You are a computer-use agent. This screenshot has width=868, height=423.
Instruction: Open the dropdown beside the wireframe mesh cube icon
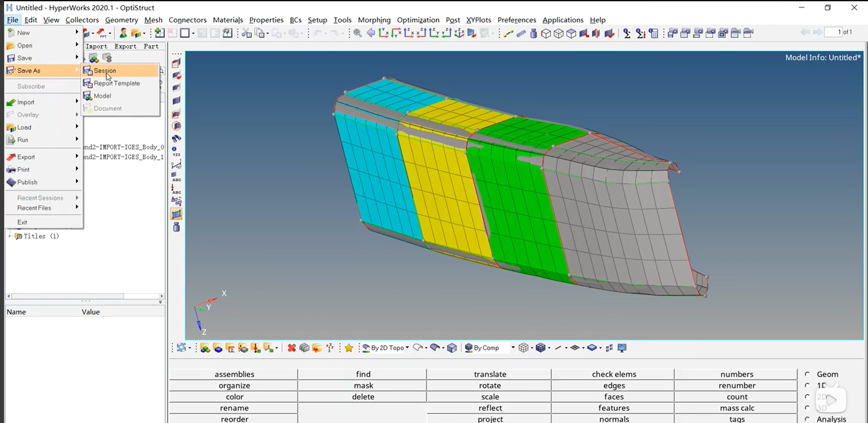click(532, 348)
